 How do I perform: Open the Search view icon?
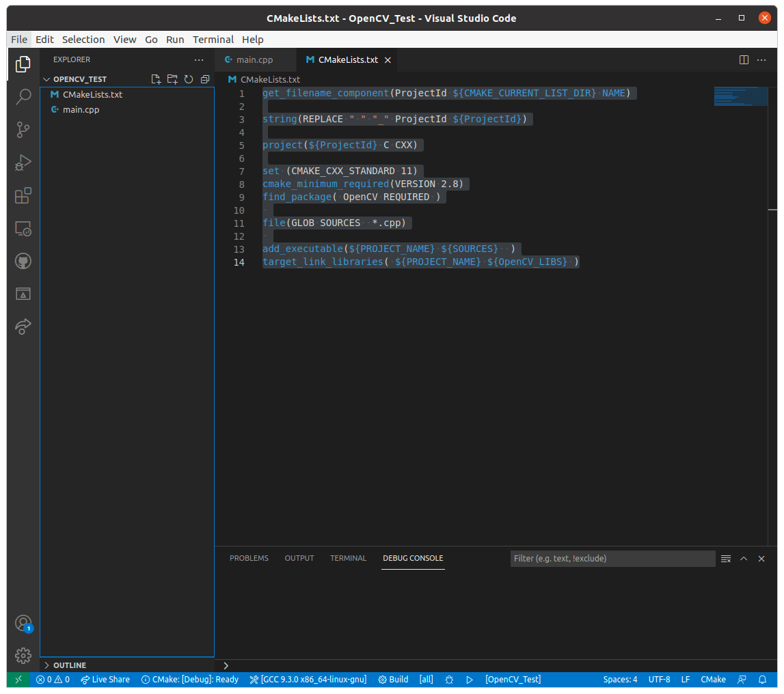click(23, 96)
